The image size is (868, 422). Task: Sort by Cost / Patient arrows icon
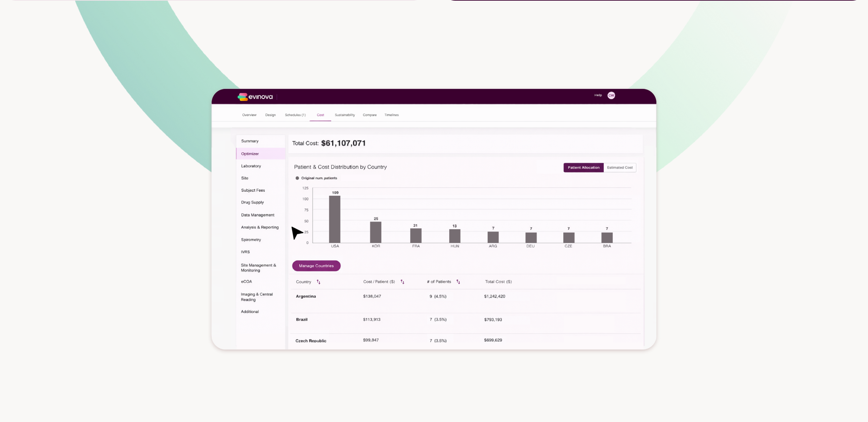(x=402, y=282)
